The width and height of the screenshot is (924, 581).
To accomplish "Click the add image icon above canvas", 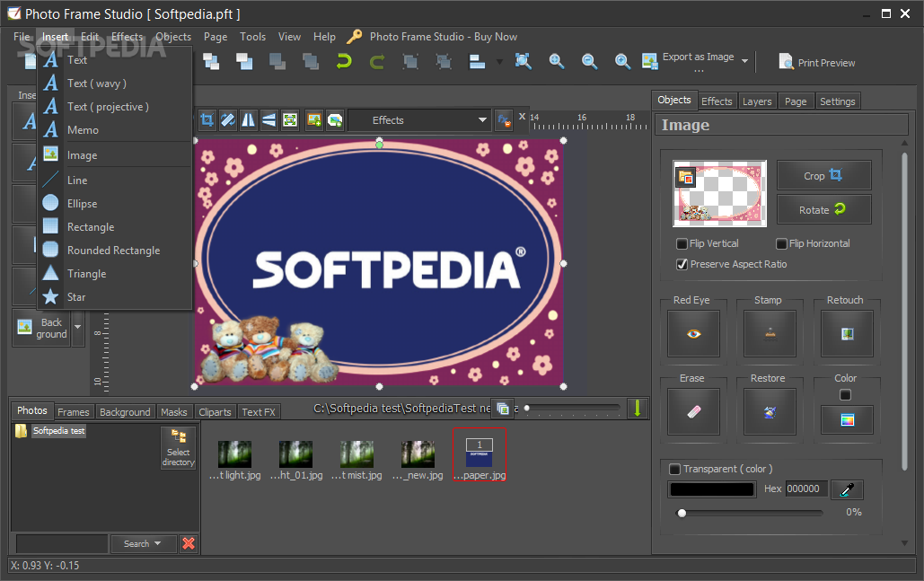I will pyautogui.click(x=314, y=120).
